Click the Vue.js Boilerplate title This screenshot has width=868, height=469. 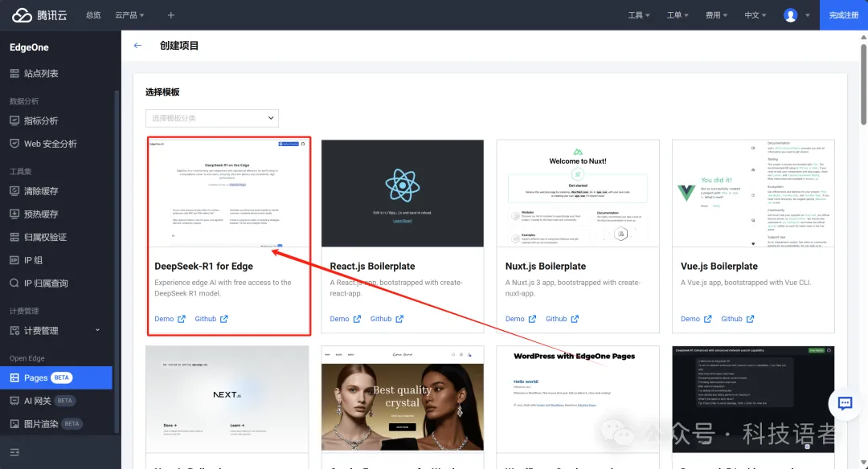click(719, 266)
